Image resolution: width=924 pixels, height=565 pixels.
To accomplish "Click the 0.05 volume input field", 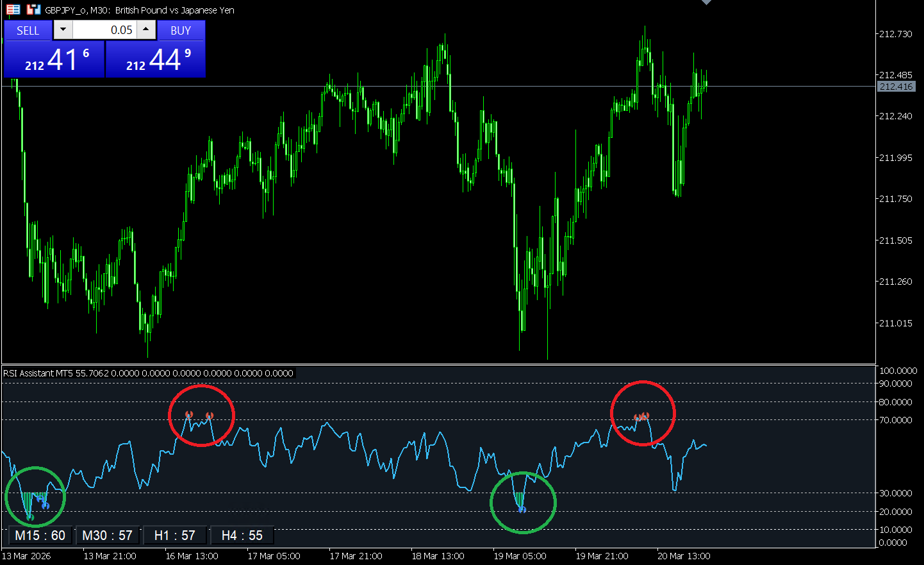I will point(104,30).
